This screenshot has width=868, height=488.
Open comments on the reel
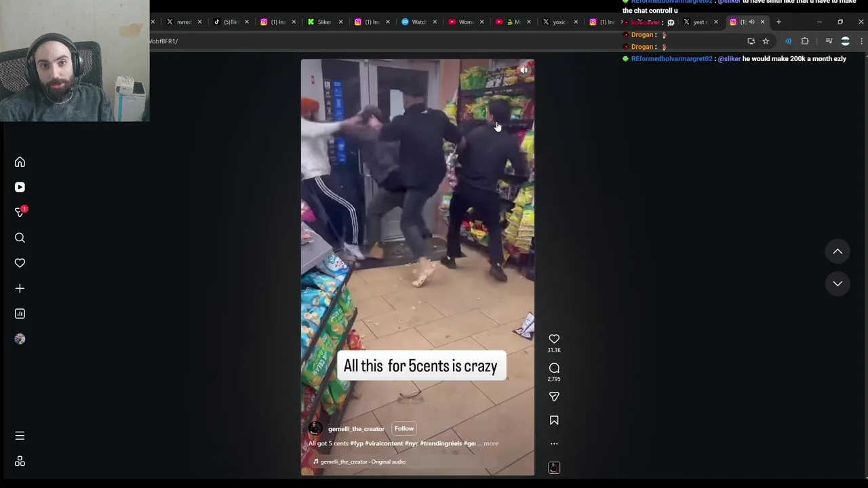(x=554, y=368)
